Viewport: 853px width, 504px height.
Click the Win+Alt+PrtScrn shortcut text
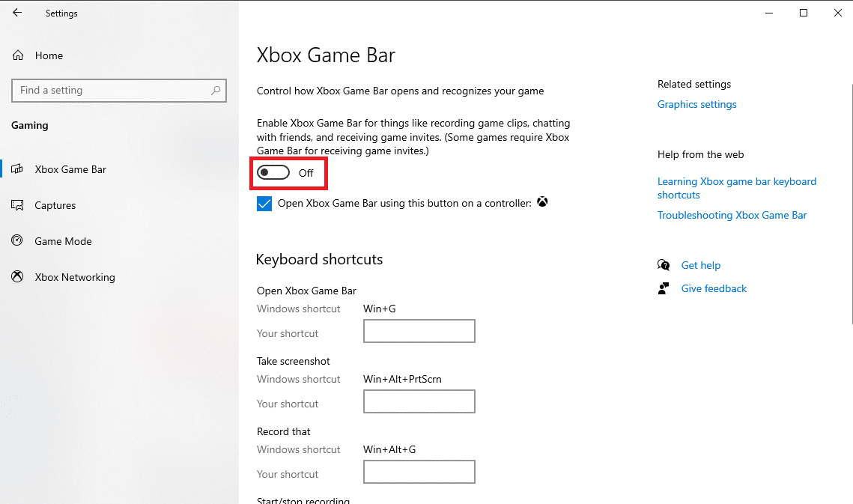pos(402,379)
